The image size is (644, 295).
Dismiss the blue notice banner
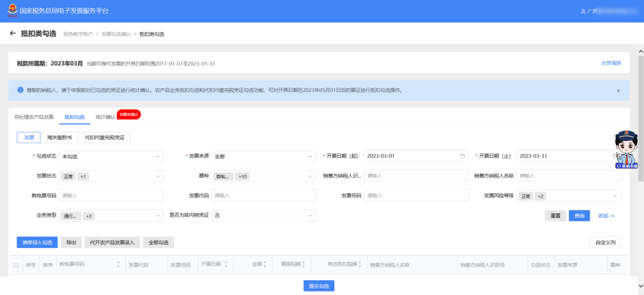pos(618,91)
